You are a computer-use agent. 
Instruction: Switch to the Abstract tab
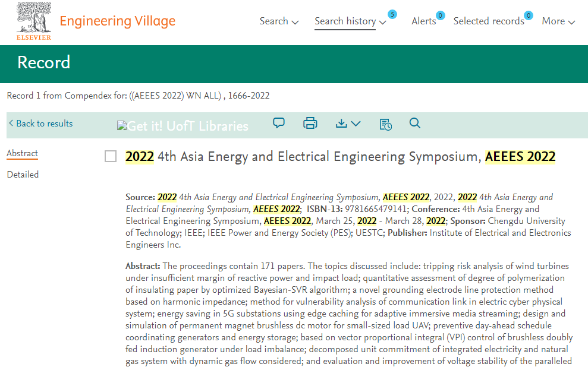coord(22,154)
